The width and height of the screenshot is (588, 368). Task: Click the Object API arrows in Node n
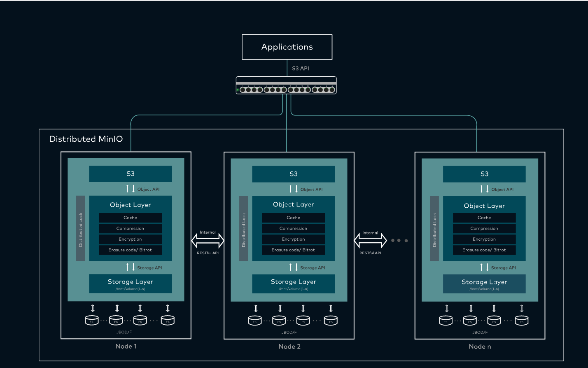point(484,189)
